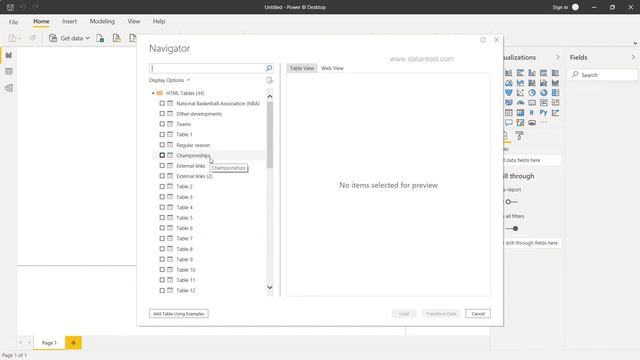Select the funnel chart visual
This screenshot has height=360, width=640.
[x=509, y=93]
